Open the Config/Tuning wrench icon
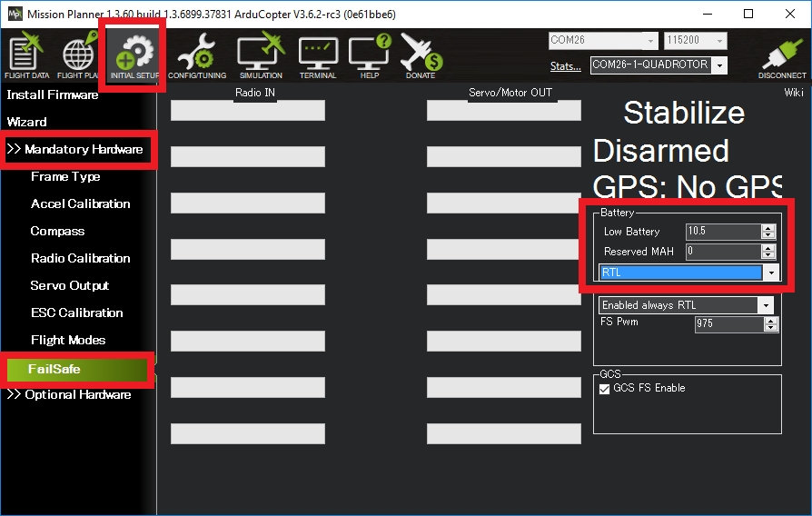The height and width of the screenshot is (516, 812). (x=197, y=56)
